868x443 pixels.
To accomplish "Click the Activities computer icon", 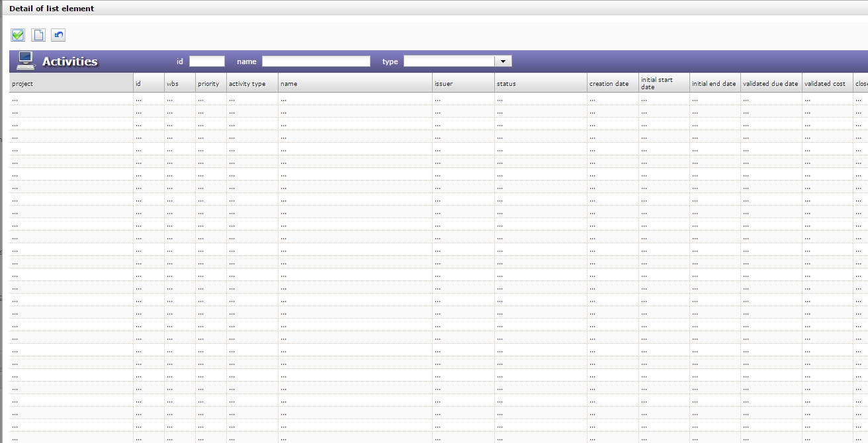I will (x=25, y=61).
